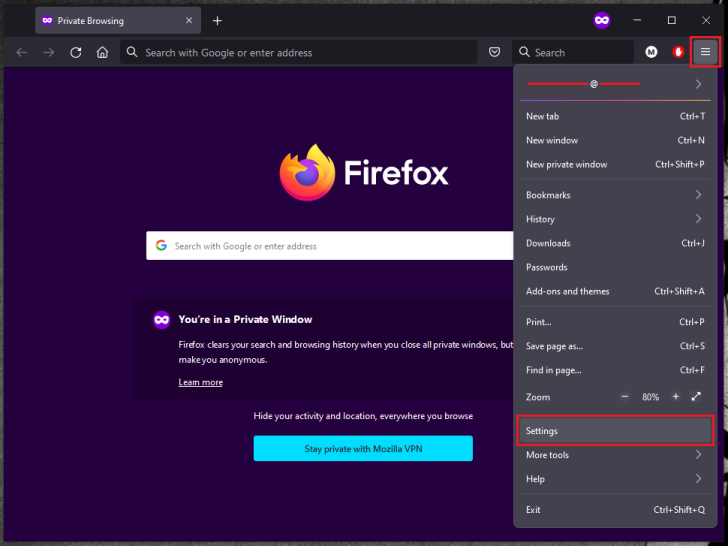Image resolution: width=728 pixels, height=546 pixels.
Task: Click the forward navigation arrow
Action: [48, 52]
